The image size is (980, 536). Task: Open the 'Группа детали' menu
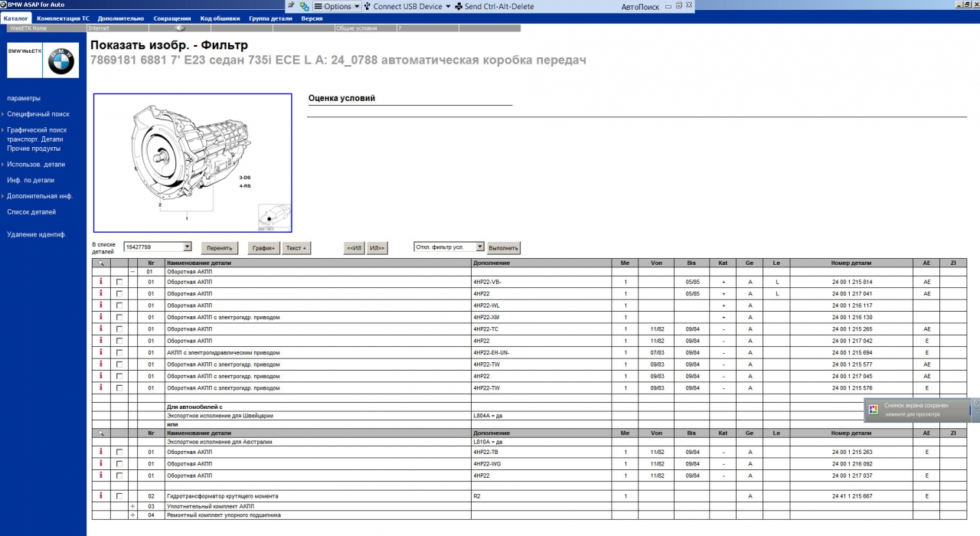pos(270,18)
